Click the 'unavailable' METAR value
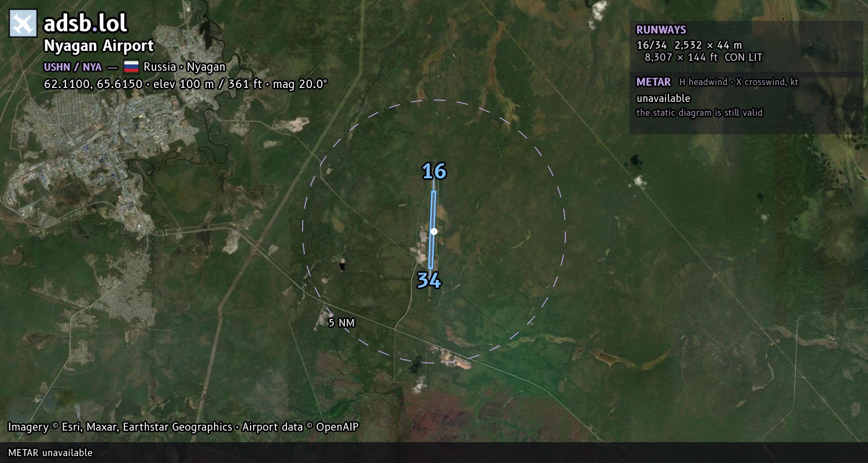 (x=663, y=98)
